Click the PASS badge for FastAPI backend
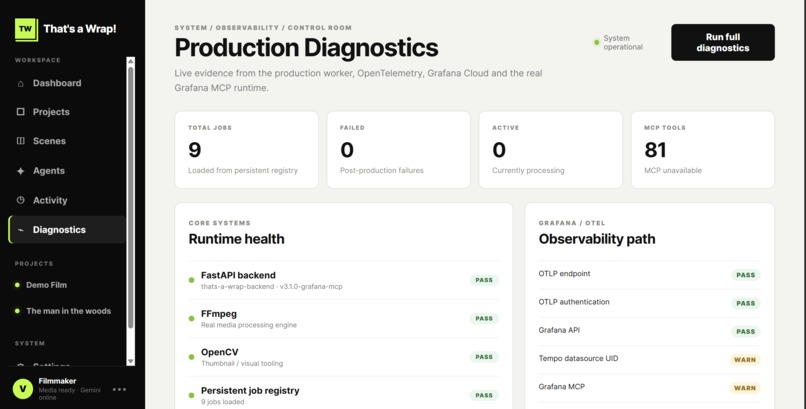Viewport: 806px width, 409px height. pos(484,280)
